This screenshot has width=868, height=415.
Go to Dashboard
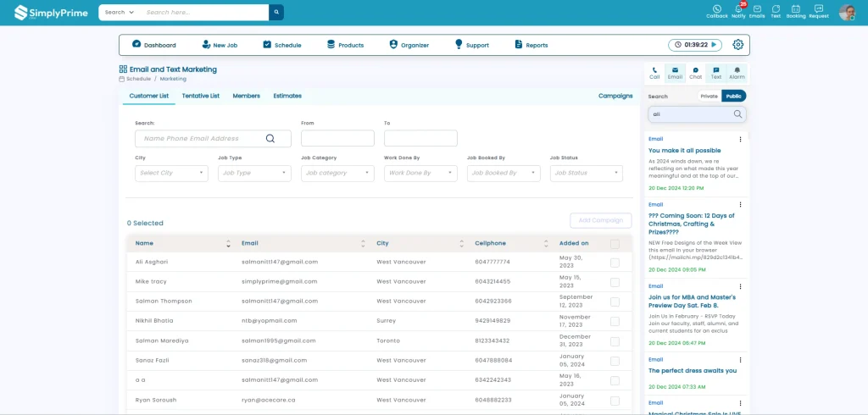click(154, 45)
